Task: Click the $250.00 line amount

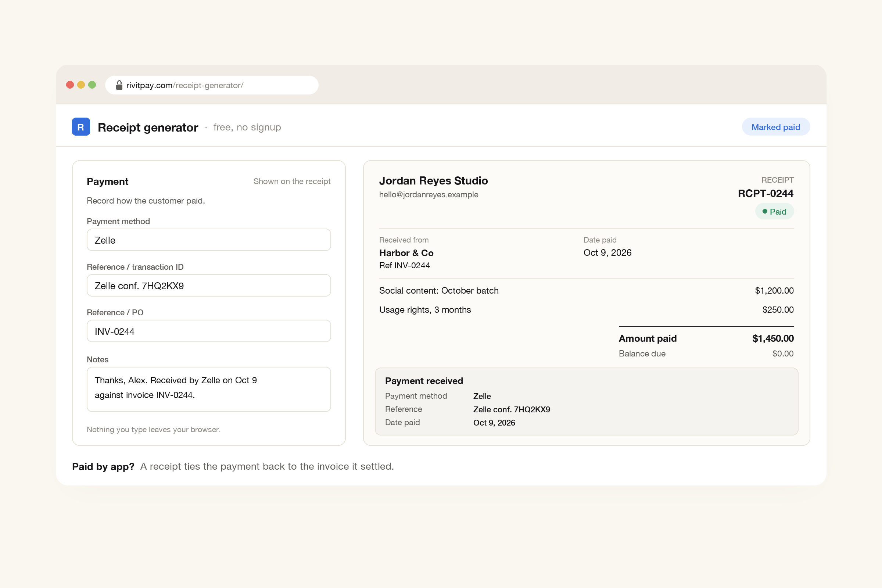Action: coord(778,310)
